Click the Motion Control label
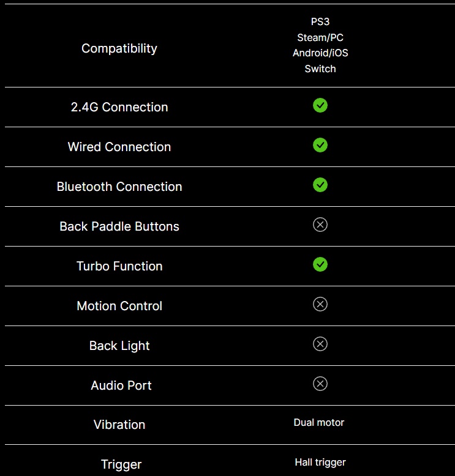Screen dimensions: 455x476 [x=119, y=306]
